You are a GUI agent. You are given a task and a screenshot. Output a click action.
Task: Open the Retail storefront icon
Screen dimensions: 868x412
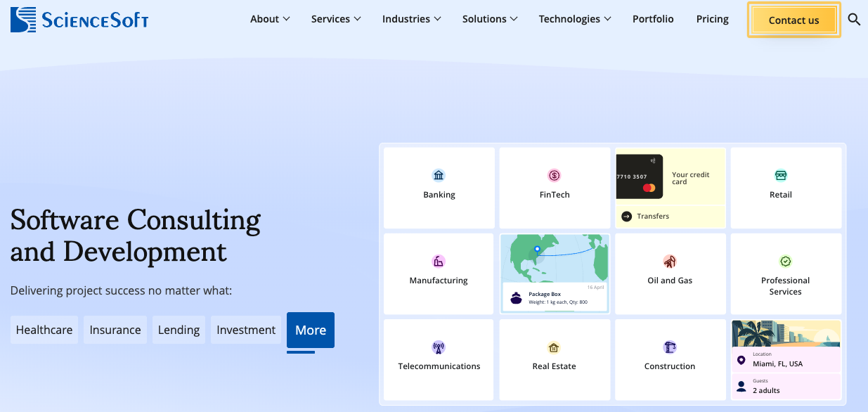click(x=780, y=175)
